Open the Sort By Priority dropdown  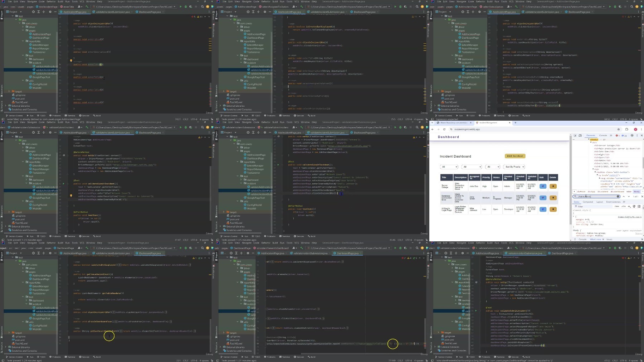tap(514, 167)
